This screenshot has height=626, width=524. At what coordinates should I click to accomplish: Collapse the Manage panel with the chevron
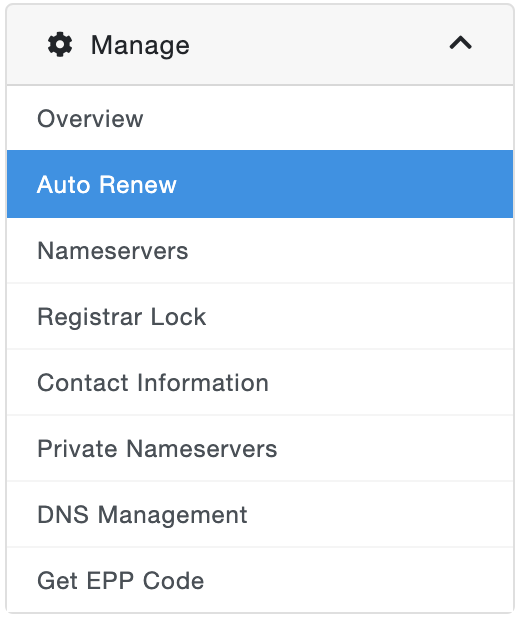pos(461,43)
